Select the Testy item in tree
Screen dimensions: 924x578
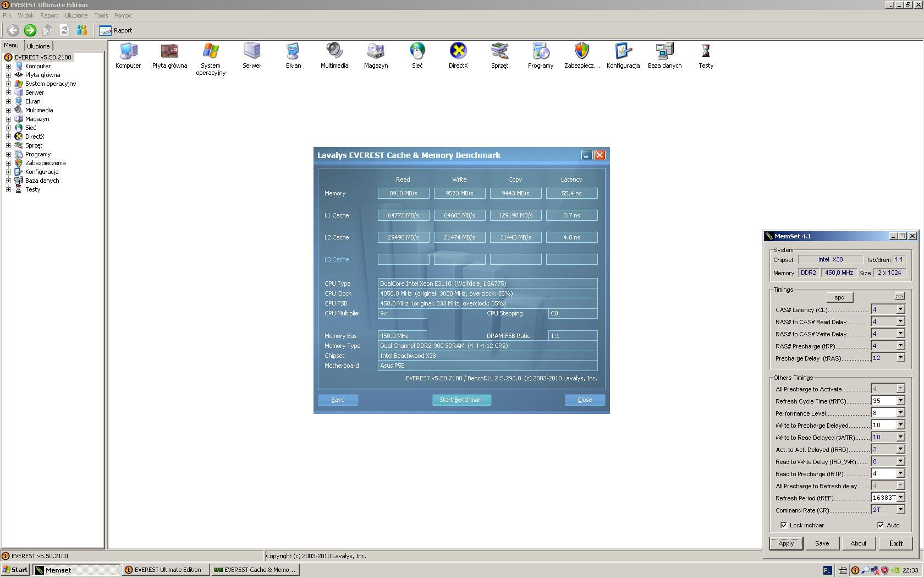coord(32,189)
